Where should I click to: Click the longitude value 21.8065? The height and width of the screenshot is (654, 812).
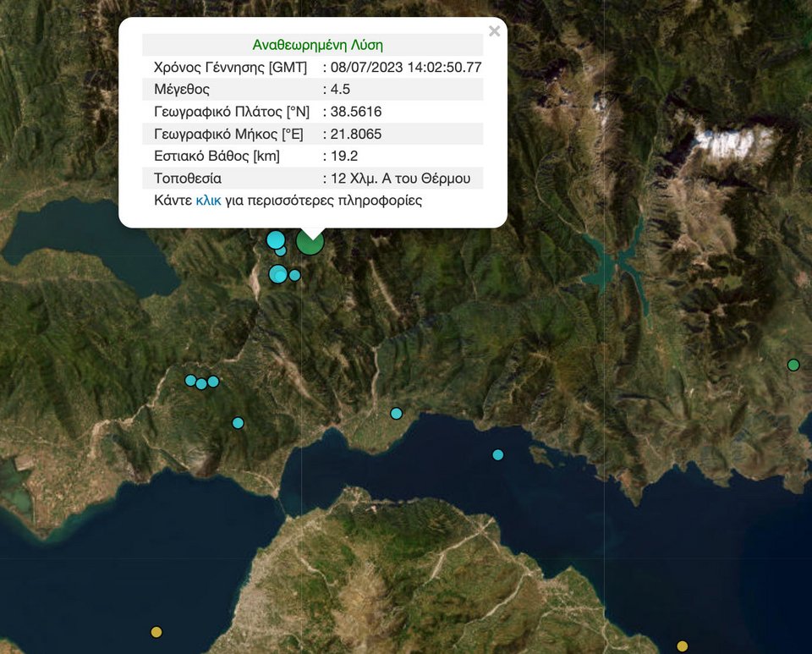[356, 135]
